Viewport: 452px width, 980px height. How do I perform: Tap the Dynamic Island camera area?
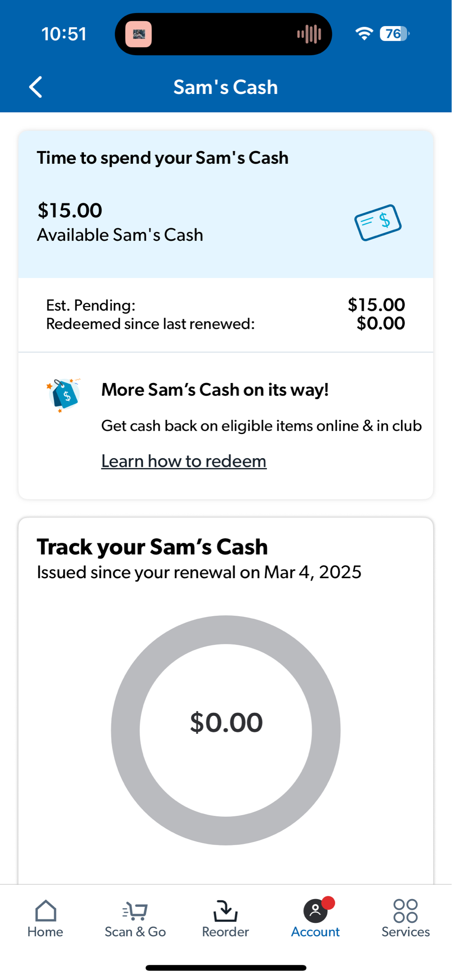139,34
